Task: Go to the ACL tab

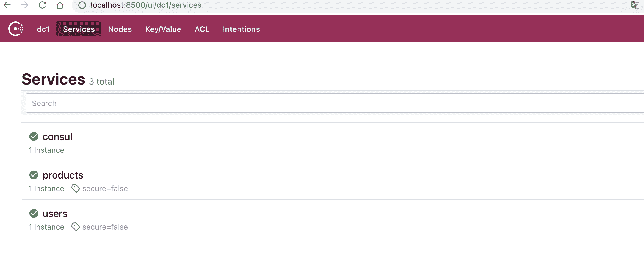Action: tap(202, 29)
